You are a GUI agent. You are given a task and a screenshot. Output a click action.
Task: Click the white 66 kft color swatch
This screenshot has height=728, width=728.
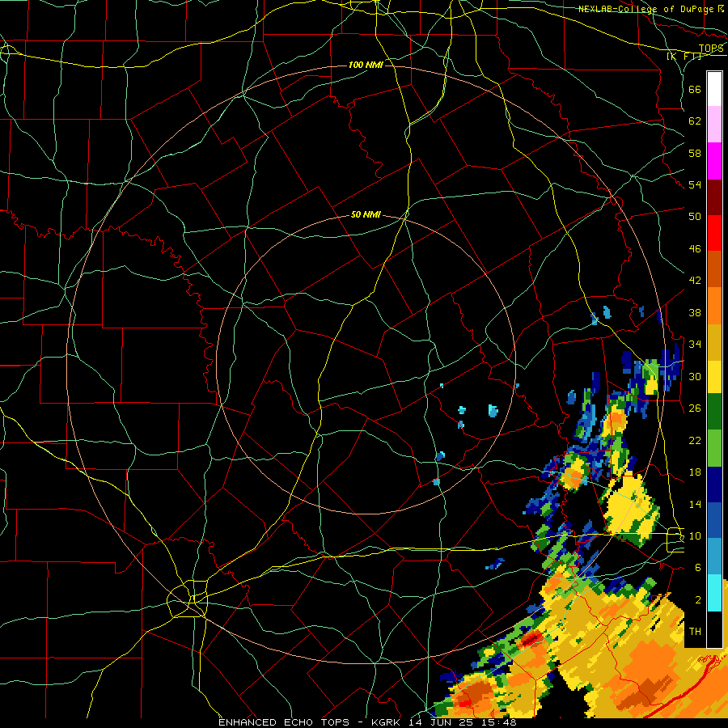[x=714, y=89]
